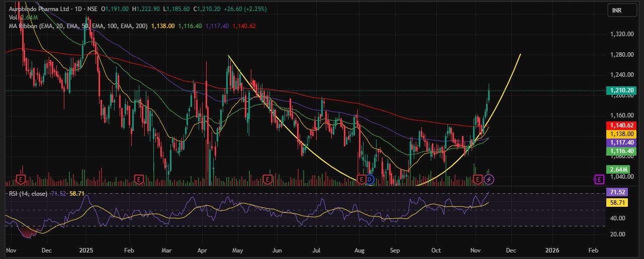Select the yellow curve drawing's upper right end
The height and width of the screenshot is (259, 644).
click(520, 54)
